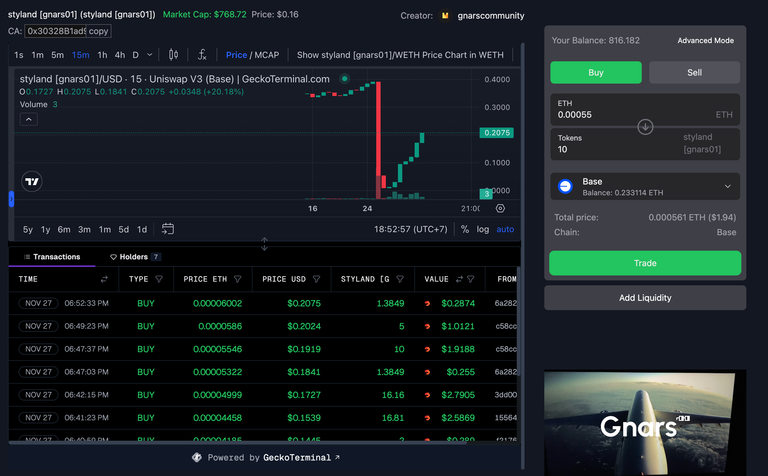Click the contract address field 0x30328B1ad
Image resolution: width=768 pixels, height=476 pixels.
55,31
